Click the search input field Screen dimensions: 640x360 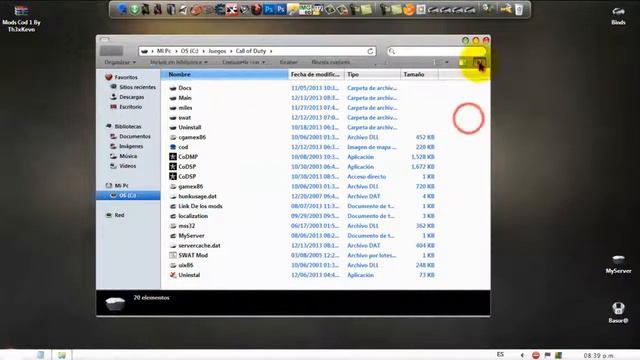(x=435, y=51)
